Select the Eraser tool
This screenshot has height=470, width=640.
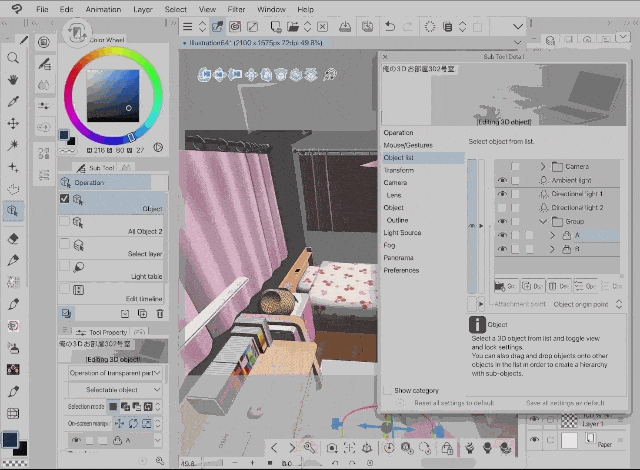(13, 239)
